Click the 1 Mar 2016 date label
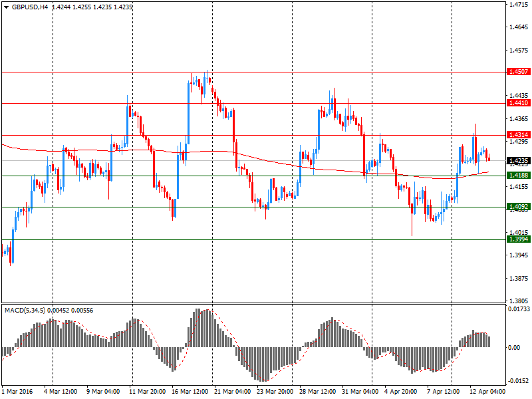This screenshot has width=532, height=399. pos(17,392)
